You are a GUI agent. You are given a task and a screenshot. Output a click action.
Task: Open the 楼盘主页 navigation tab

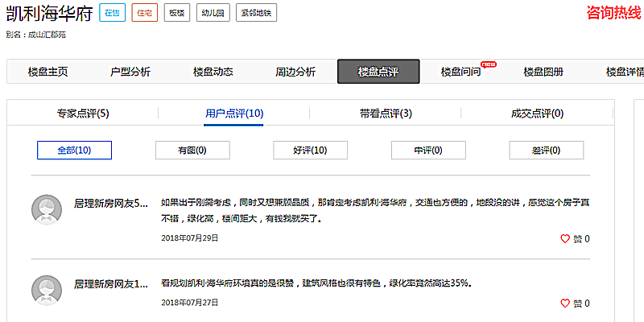point(47,72)
